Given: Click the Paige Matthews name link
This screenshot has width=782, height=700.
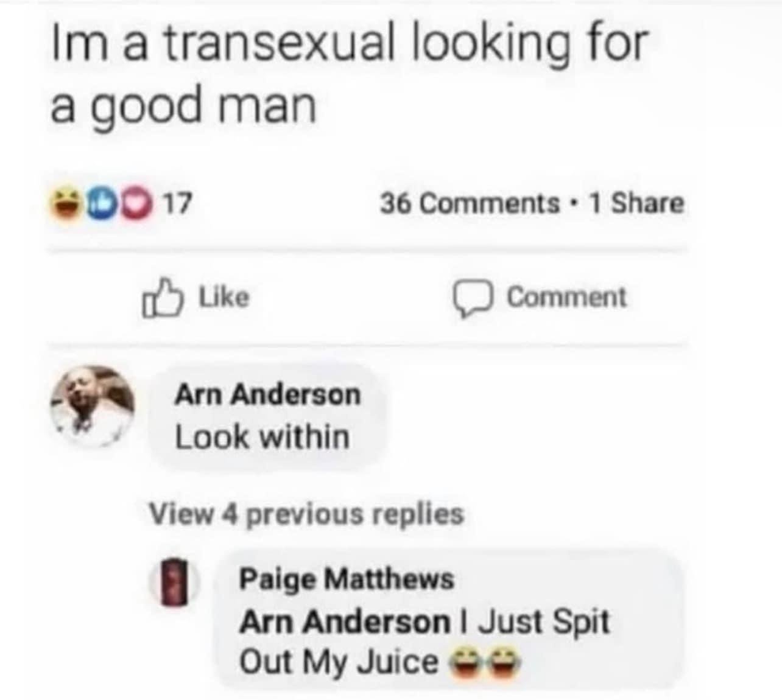Looking at the screenshot, I should tap(347, 578).
